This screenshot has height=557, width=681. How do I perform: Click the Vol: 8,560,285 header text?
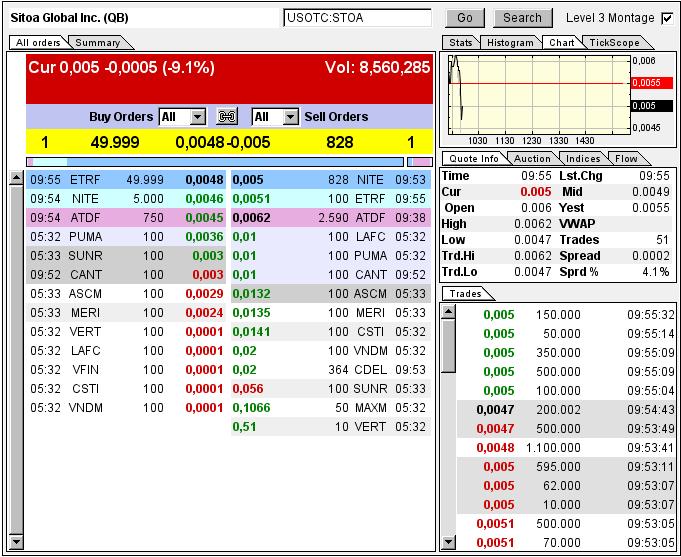coord(377,67)
